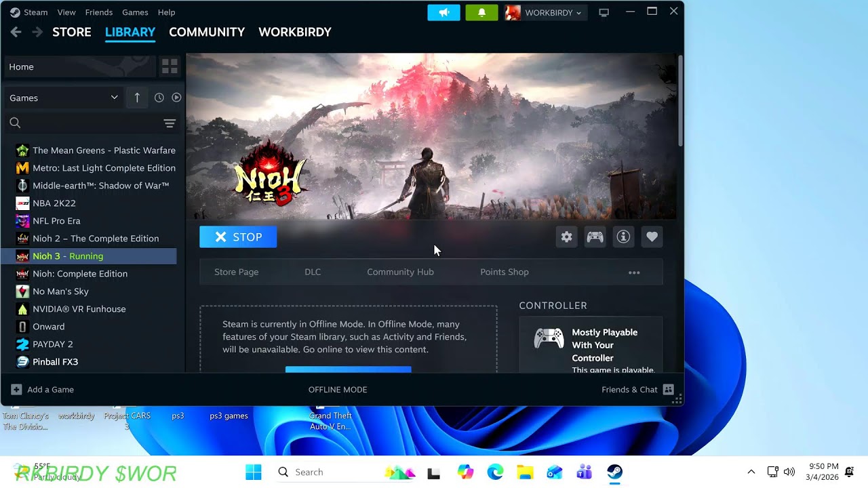The image size is (868, 488).
Task: Open Big Picture mode monitor icon
Action: click(x=604, y=12)
